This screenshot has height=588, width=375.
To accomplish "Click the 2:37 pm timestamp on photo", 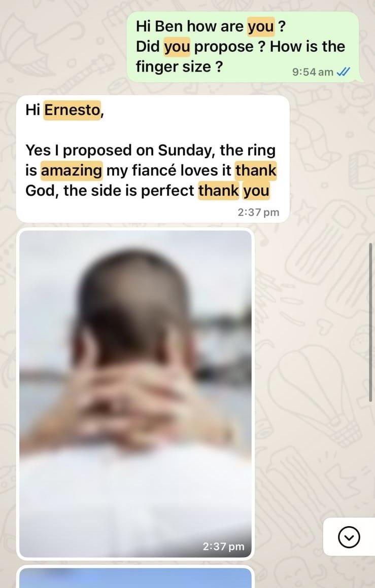I will pos(223,546).
